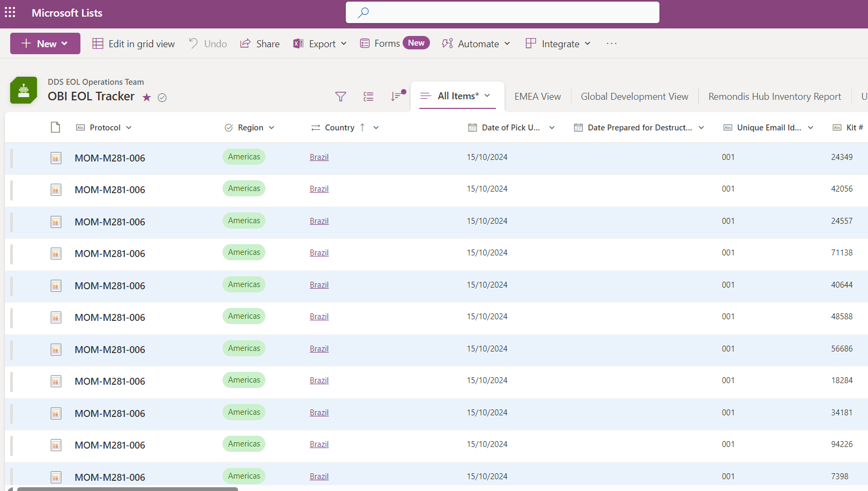Click item icon for kit 24349 row

pyautogui.click(x=56, y=158)
